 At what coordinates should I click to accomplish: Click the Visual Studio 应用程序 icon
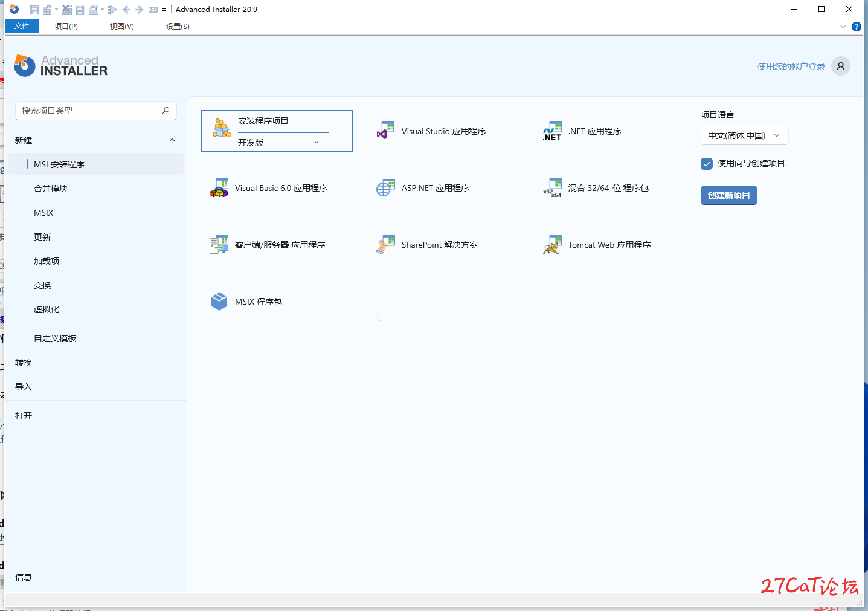pos(385,131)
